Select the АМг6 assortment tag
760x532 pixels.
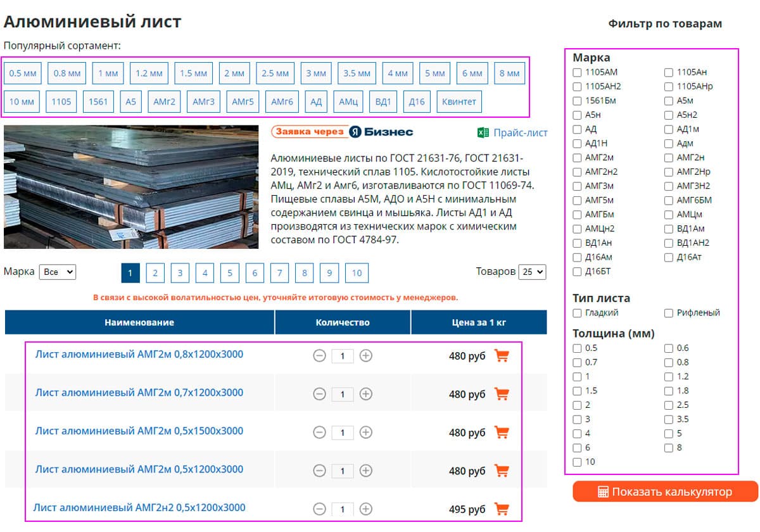pos(282,101)
